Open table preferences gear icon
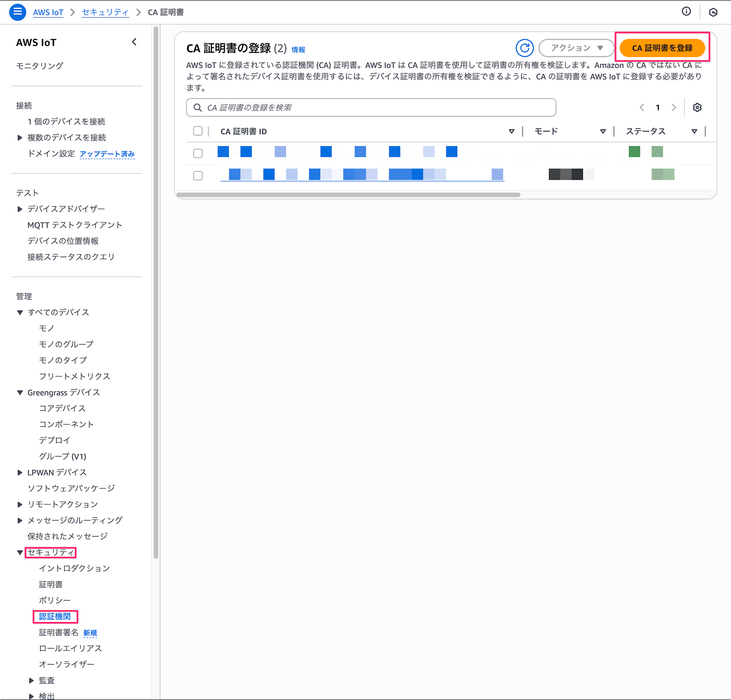Viewport: 731px width, 700px height. point(697,108)
